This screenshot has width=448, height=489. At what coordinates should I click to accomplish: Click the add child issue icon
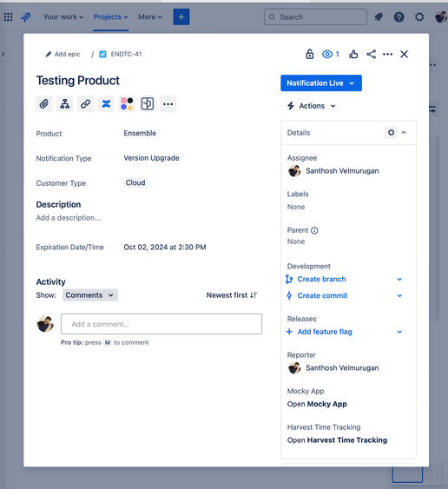pos(65,104)
